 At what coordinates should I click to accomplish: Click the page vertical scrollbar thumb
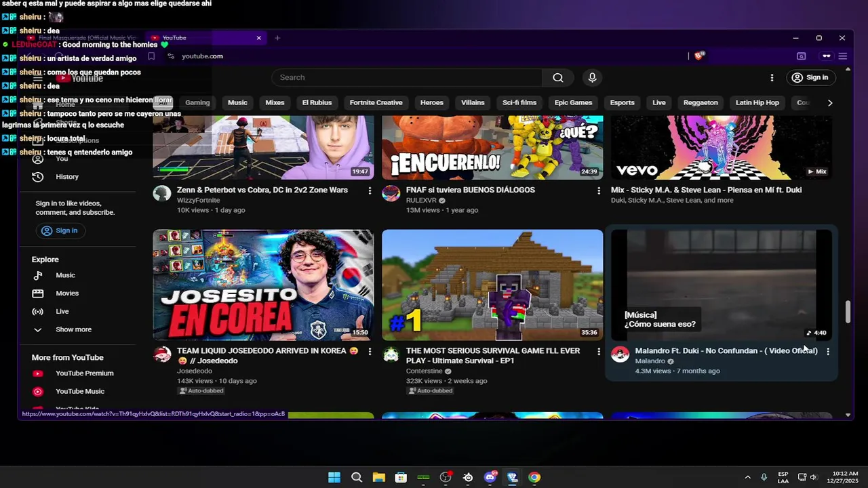click(848, 312)
